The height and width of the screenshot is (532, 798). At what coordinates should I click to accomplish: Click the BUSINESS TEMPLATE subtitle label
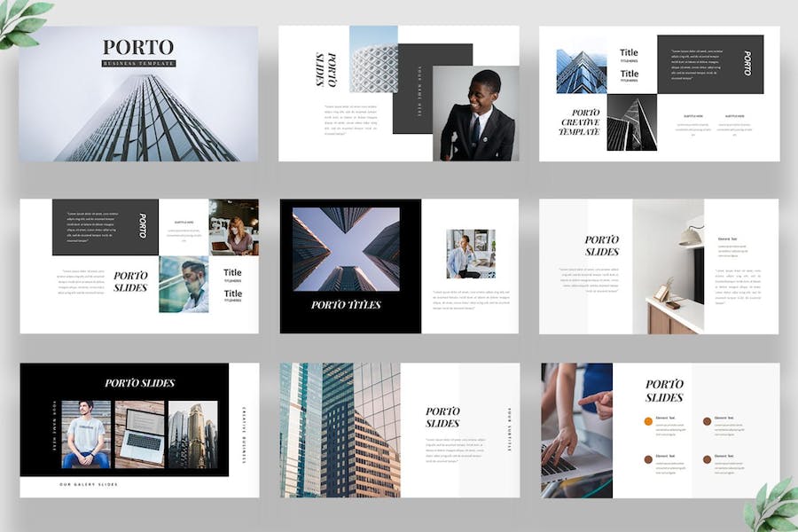138,64
